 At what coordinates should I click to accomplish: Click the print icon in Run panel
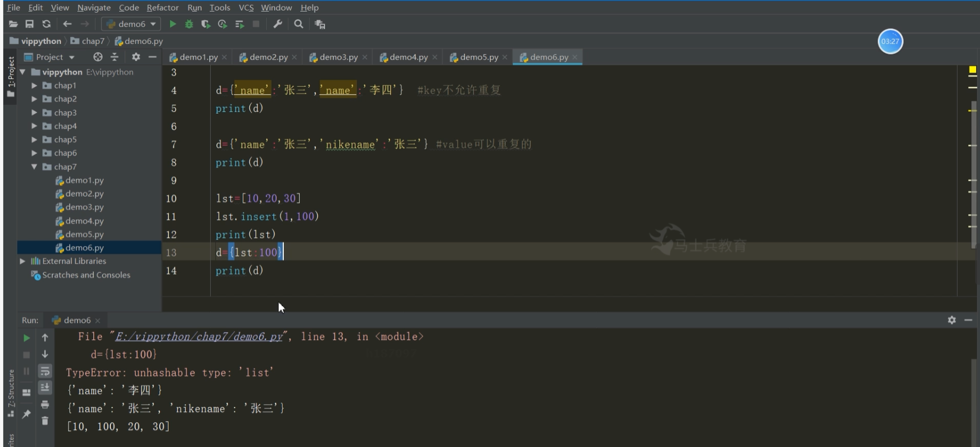coord(45,405)
